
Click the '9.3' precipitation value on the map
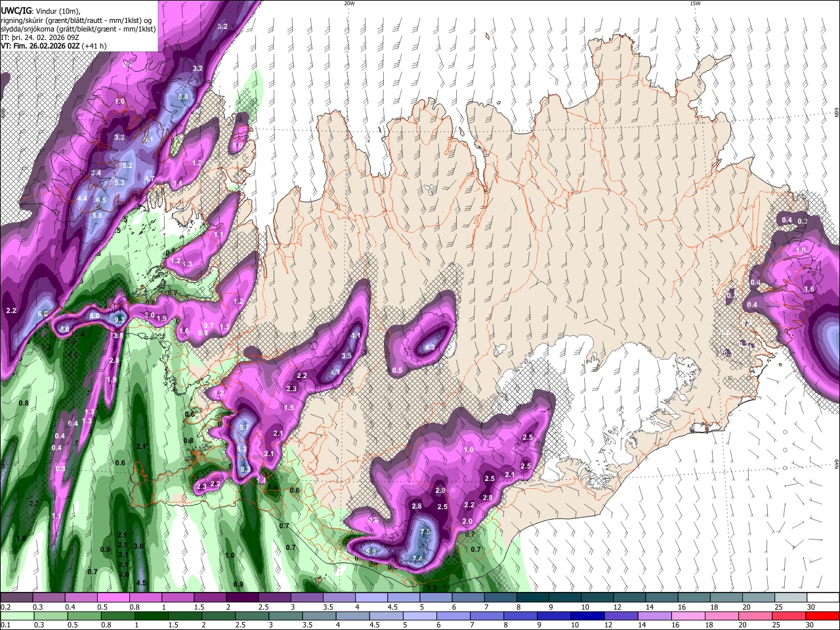coord(119,320)
